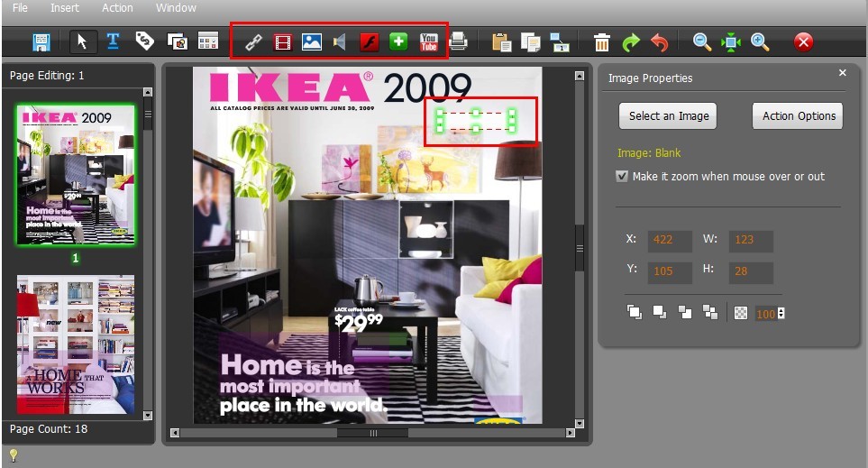Click canvas horizontal scroll left arrow

tap(175, 433)
